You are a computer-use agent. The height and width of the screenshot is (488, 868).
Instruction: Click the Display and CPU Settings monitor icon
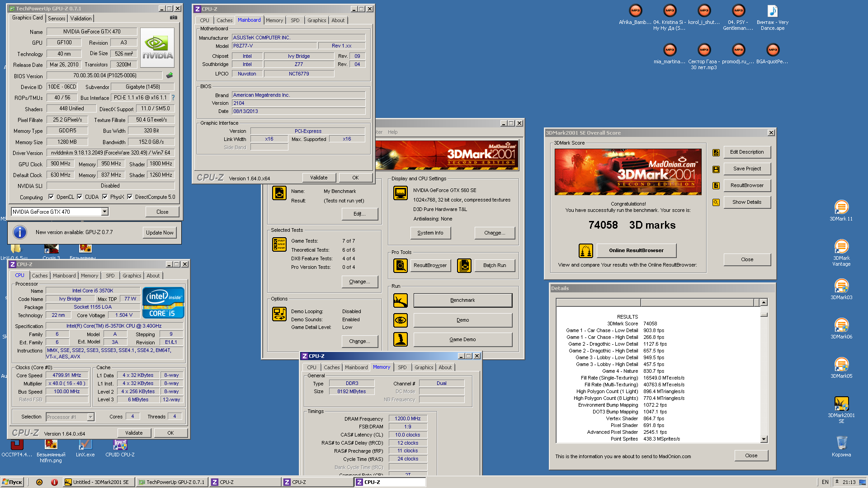click(401, 193)
